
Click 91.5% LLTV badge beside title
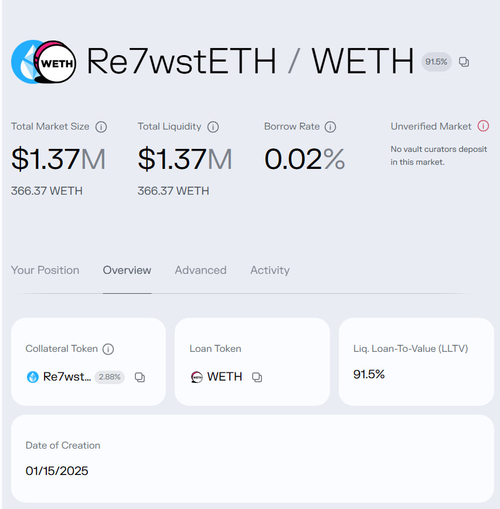coord(436,62)
